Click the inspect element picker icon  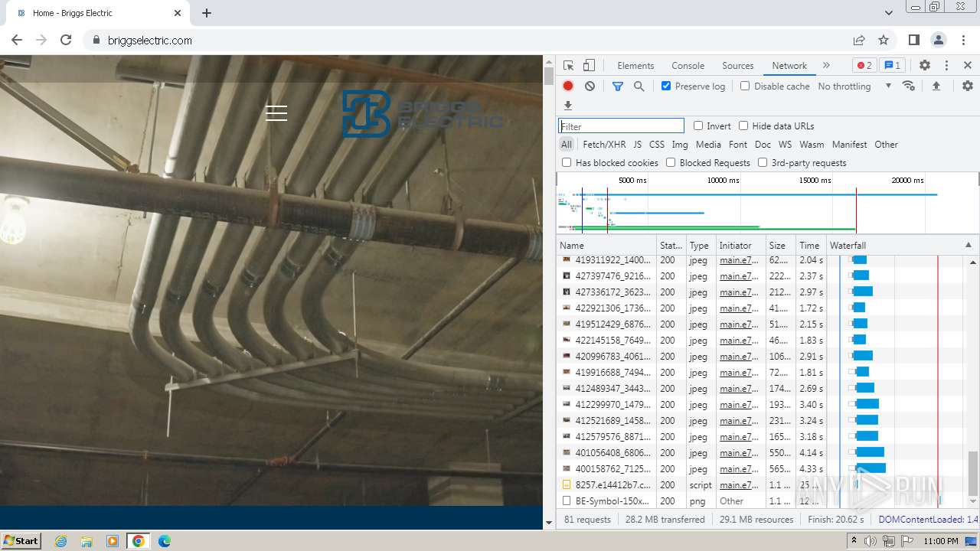(x=568, y=66)
